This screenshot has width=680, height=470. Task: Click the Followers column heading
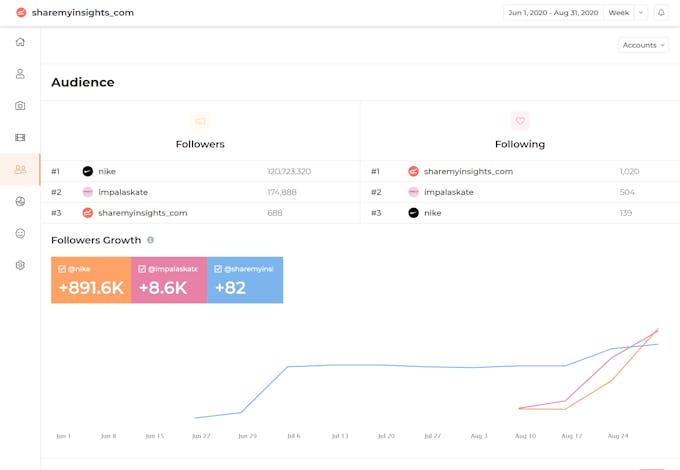[200, 144]
